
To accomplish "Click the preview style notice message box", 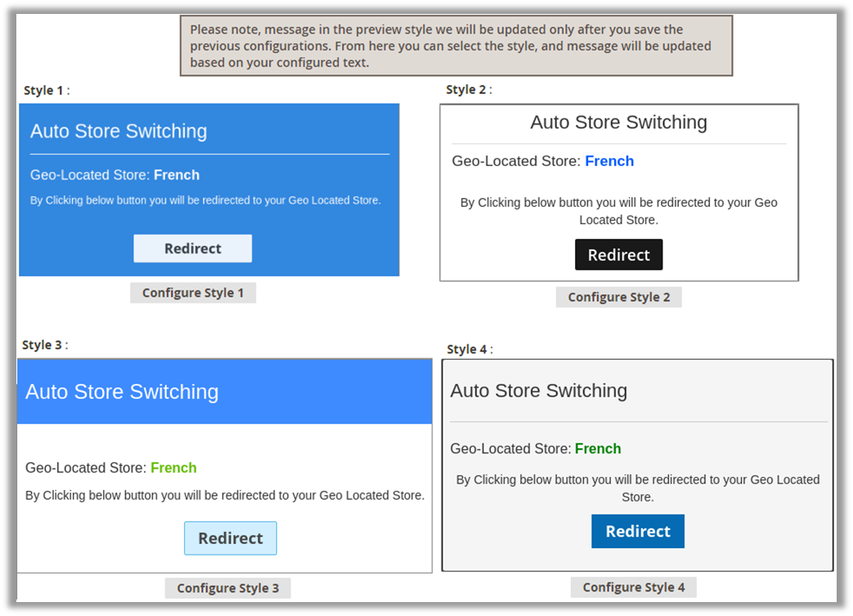I will click(x=456, y=46).
